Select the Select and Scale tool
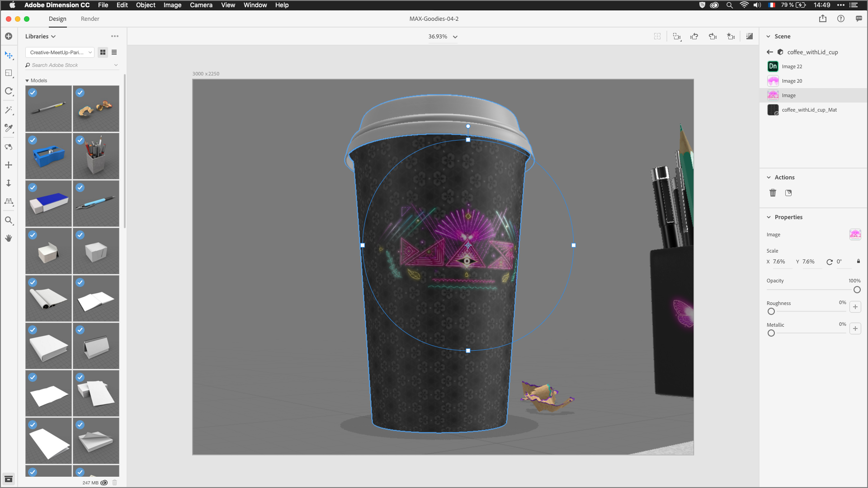This screenshot has width=868, height=488. click(9, 73)
